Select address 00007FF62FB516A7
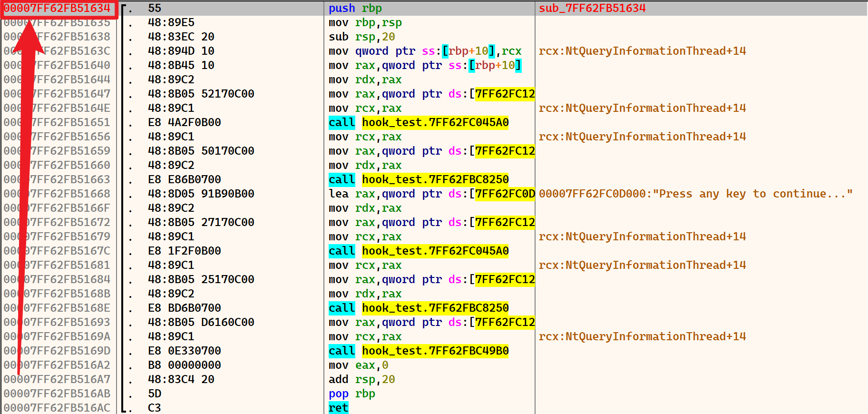 57,380
